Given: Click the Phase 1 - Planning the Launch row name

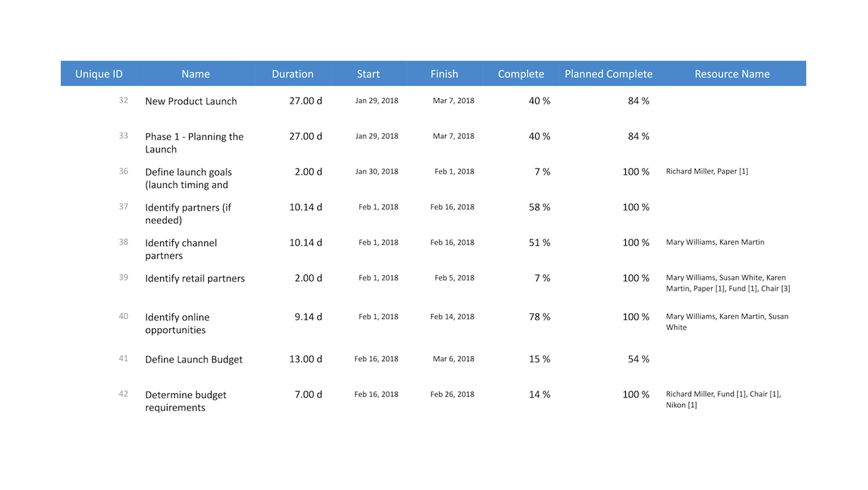Looking at the screenshot, I should (x=194, y=143).
